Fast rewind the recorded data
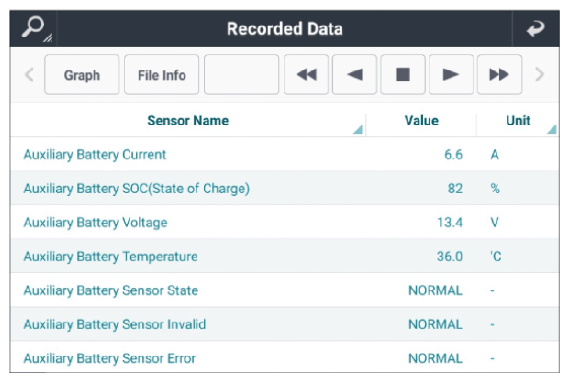This screenshot has height=382, width=569. [306, 75]
